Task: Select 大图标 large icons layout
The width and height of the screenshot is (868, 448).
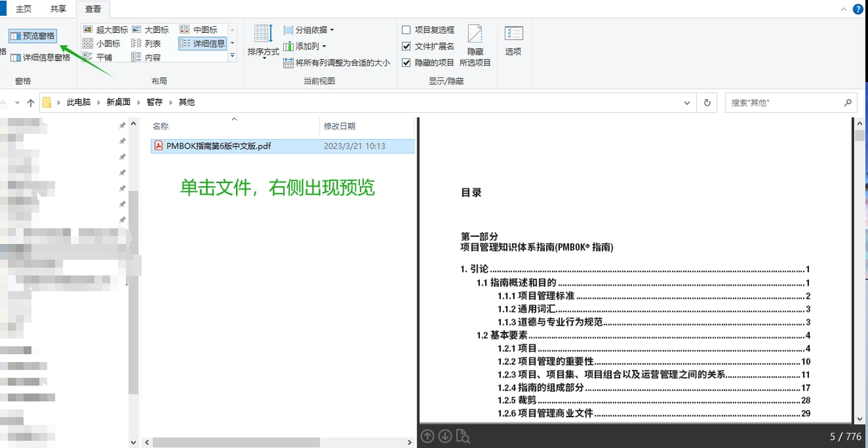Action: click(151, 30)
